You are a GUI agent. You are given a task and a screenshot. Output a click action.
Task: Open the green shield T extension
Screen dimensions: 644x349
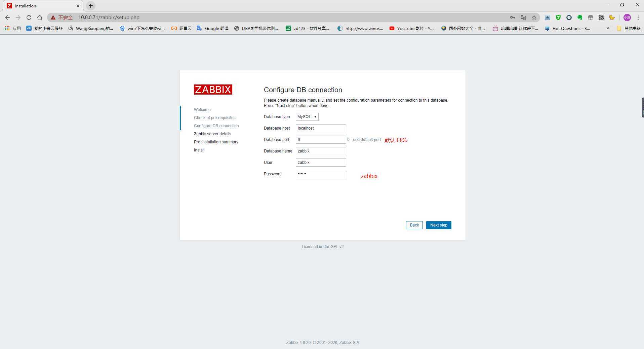(x=558, y=18)
